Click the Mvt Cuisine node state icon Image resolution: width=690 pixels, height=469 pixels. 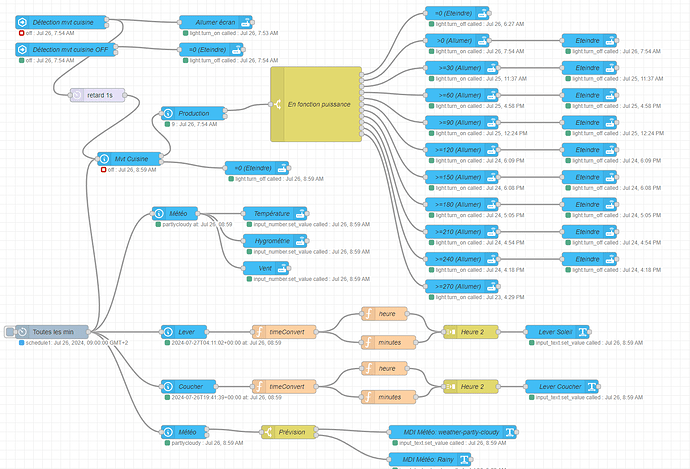[104, 159]
